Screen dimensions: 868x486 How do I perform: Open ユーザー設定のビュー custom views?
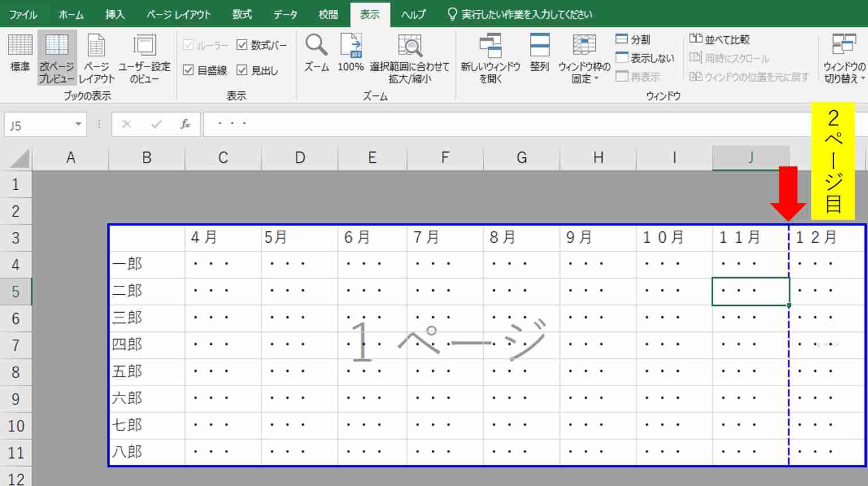coord(144,58)
